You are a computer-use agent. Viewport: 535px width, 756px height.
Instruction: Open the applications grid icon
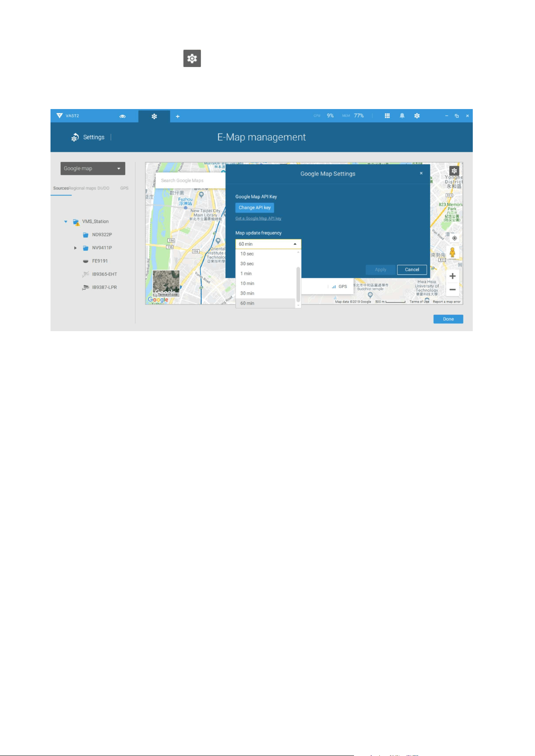click(x=387, y=116)
